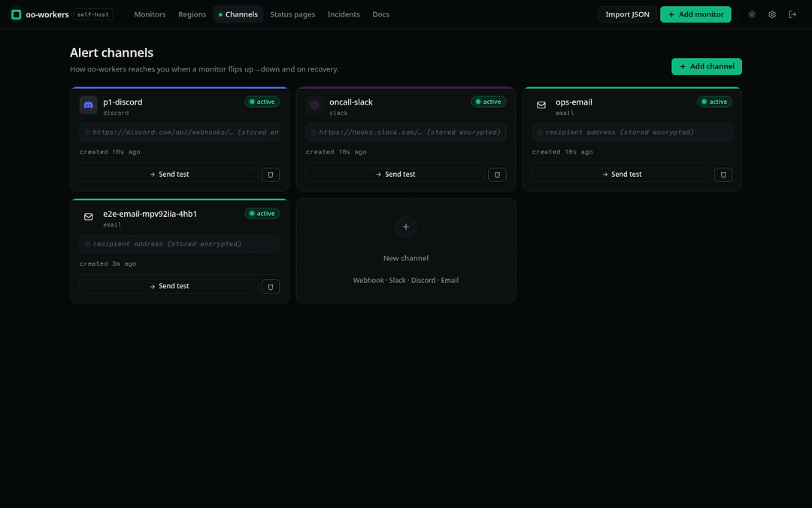
Task: Delete the ops-email channel with trash icon
Action: (x=723, y=175)
